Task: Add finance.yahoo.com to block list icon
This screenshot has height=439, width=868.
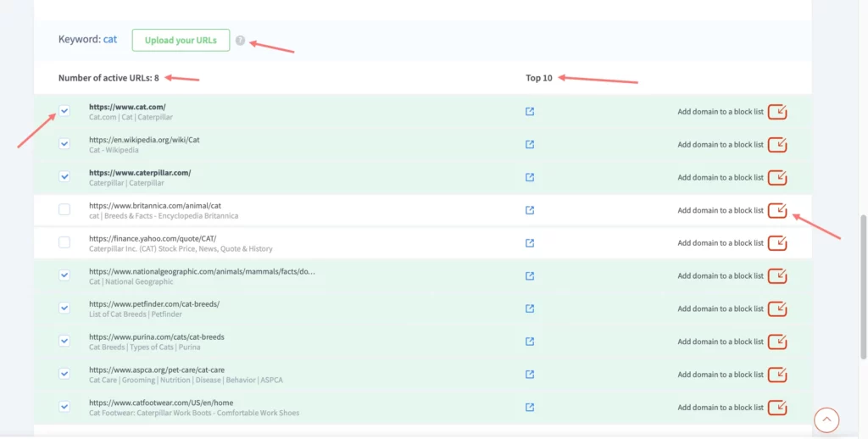Action: coord(778,243)
